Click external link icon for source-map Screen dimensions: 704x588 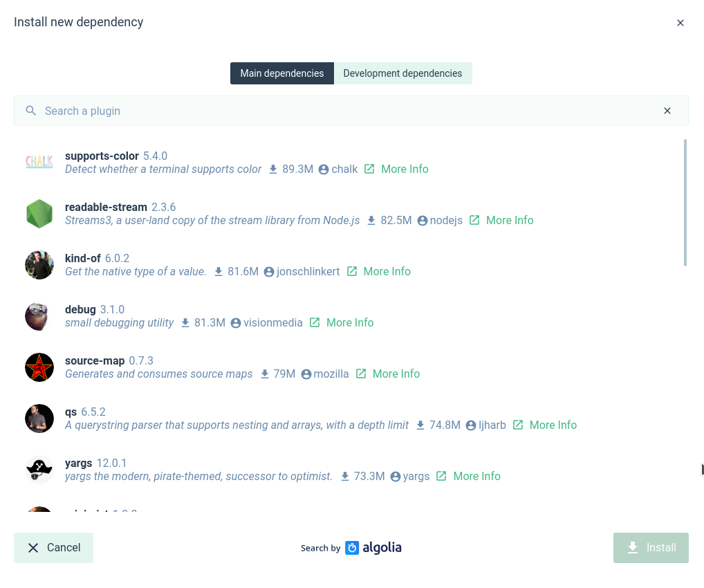(361, 374)
